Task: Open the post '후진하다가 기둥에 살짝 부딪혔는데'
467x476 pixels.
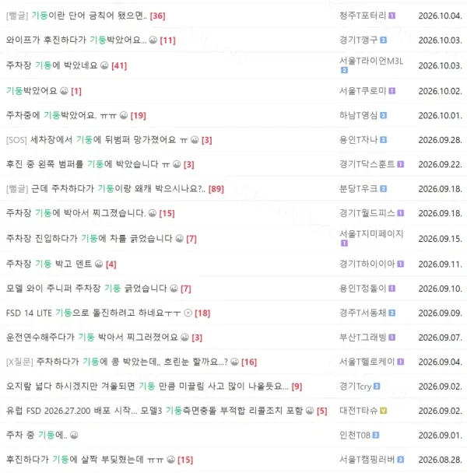Action: [85, 460]
